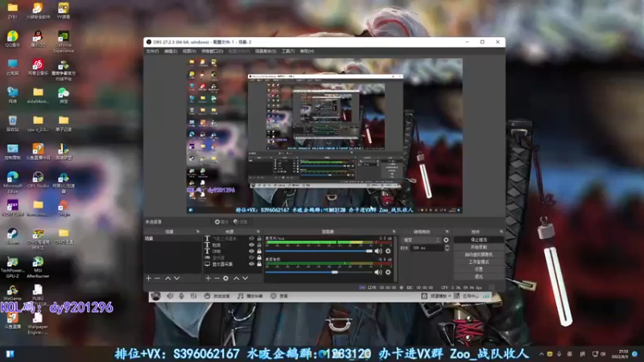The image size is (644, 362).
Task: Click the music note icon on the companion bar
Action: click(240, 296)
